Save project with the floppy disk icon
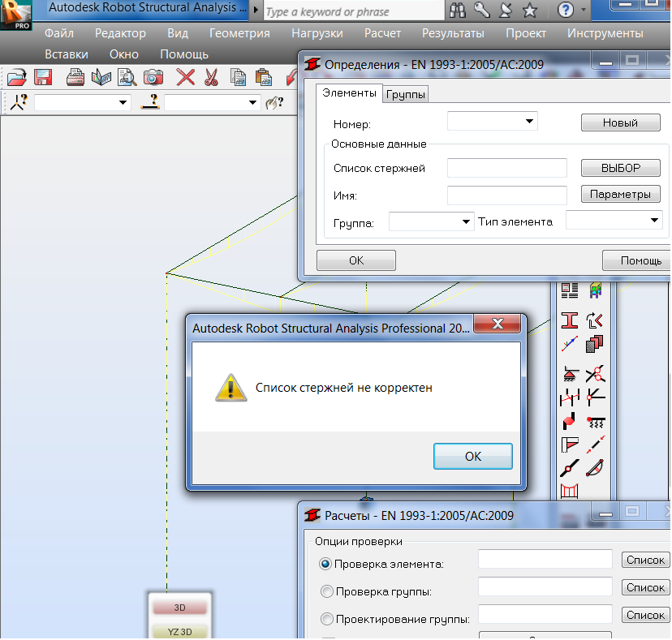The height and width of the screenshot is (640, 672). coord(43,78)
